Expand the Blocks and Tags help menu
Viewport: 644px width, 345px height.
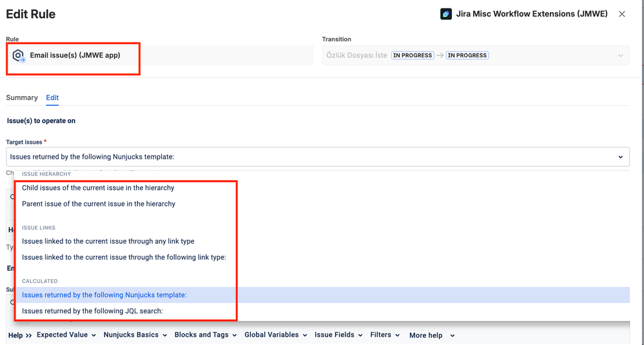[x=206, y=335]
